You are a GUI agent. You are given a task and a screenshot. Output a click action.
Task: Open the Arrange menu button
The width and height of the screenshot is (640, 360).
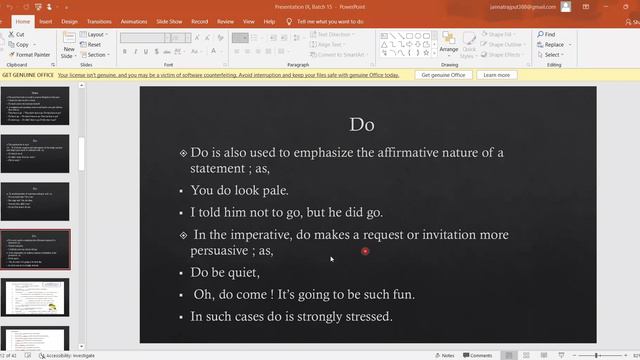449,44
